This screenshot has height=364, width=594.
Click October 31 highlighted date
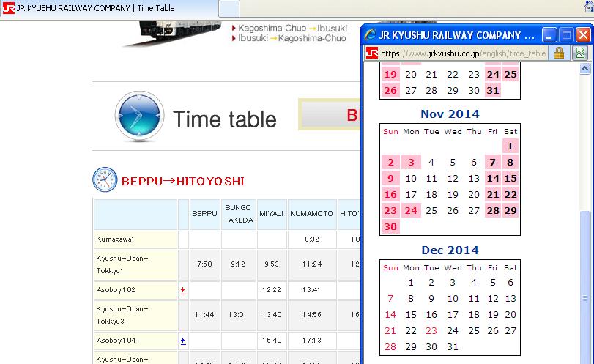click(493, 91)
